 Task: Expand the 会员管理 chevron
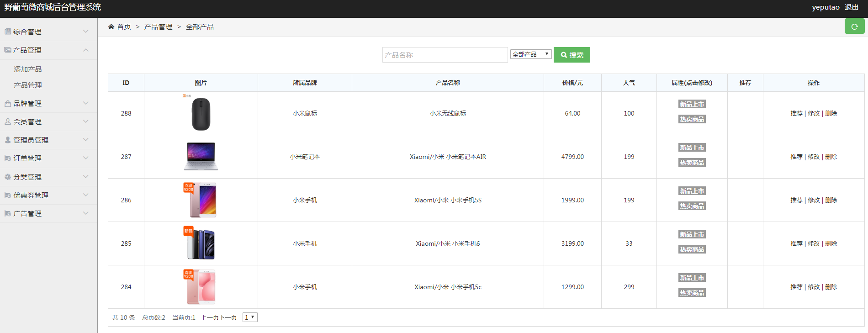coord(86,122)
